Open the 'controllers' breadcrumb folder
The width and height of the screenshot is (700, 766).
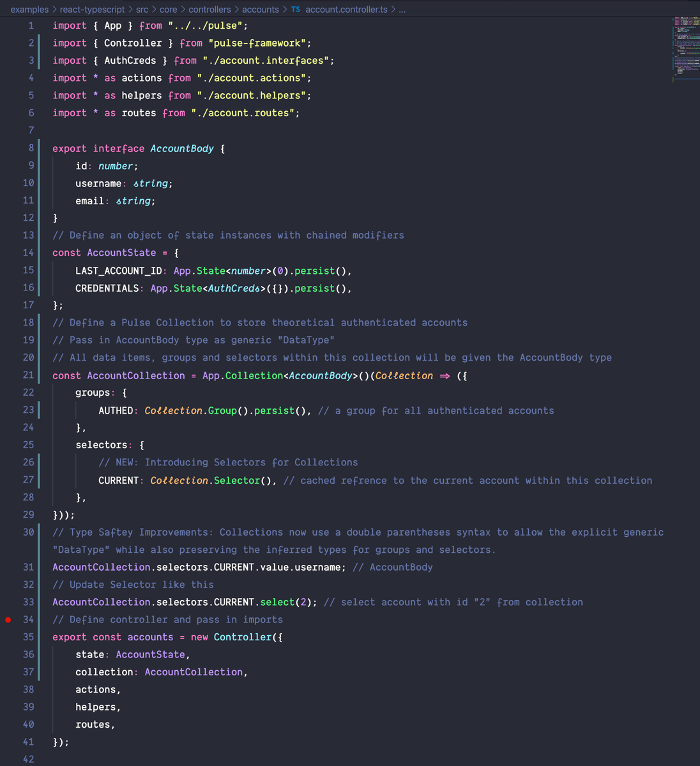pos(209,10)
